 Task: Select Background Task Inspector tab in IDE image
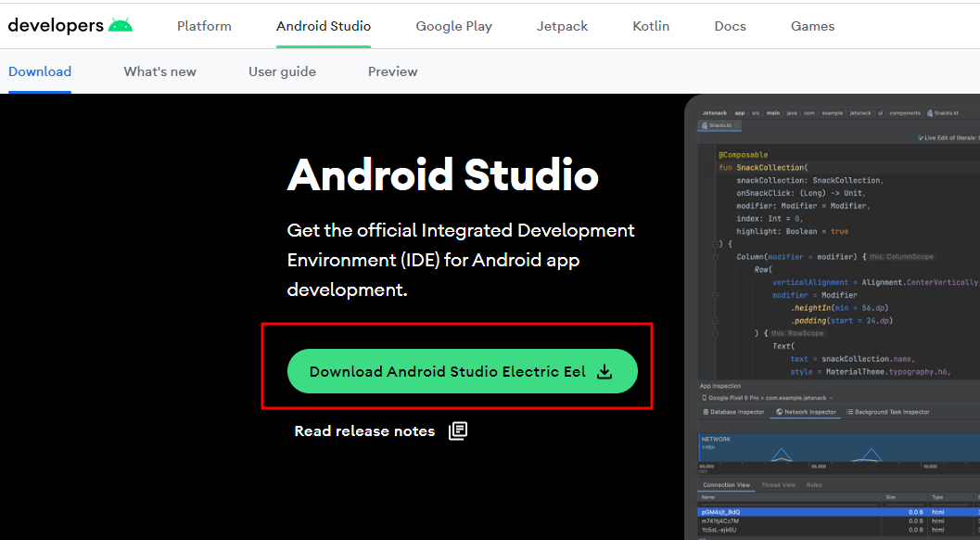tap(887, 412)
